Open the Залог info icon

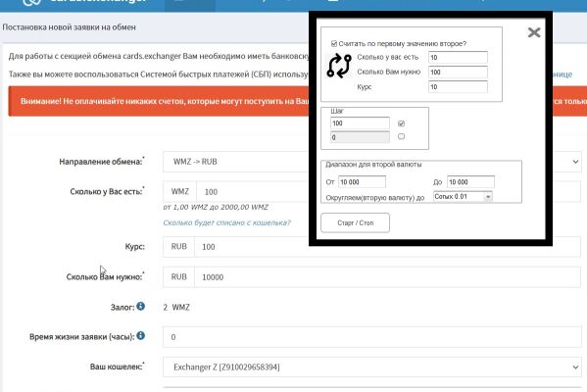(x=140, y=307)
